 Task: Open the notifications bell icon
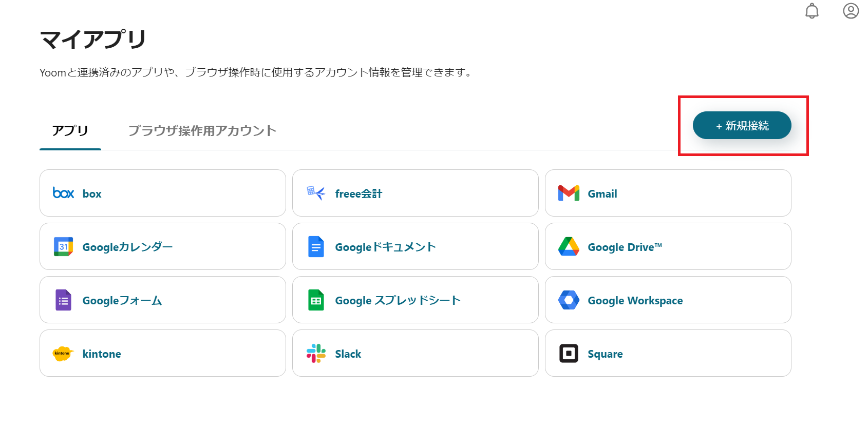[x=812, y=11]
